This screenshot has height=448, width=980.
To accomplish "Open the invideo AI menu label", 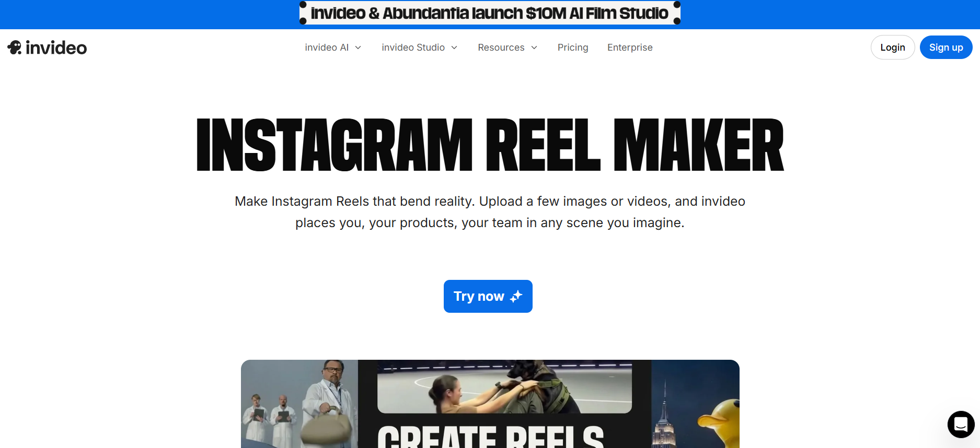I will pos(327,48).
